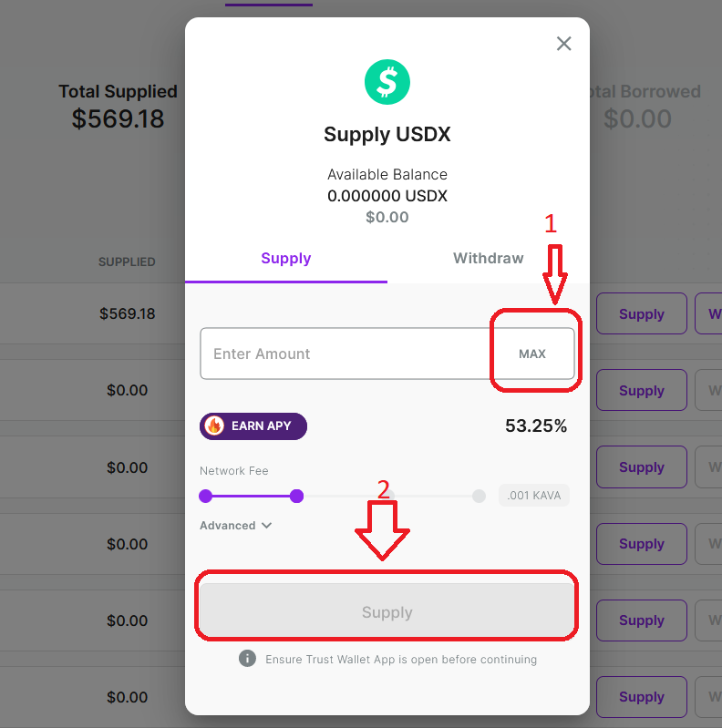Click Supply button in the $569.18 row

point(642,313)
